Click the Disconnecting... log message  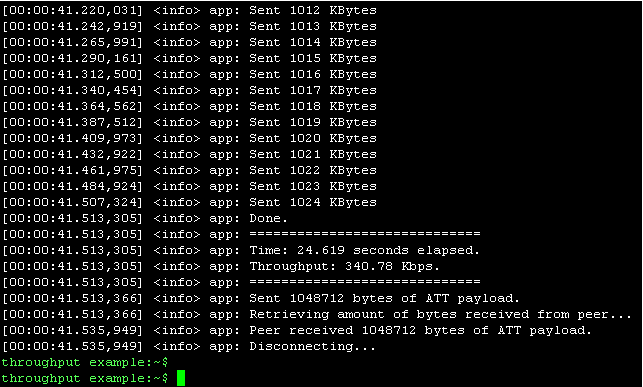coord(312,346)
